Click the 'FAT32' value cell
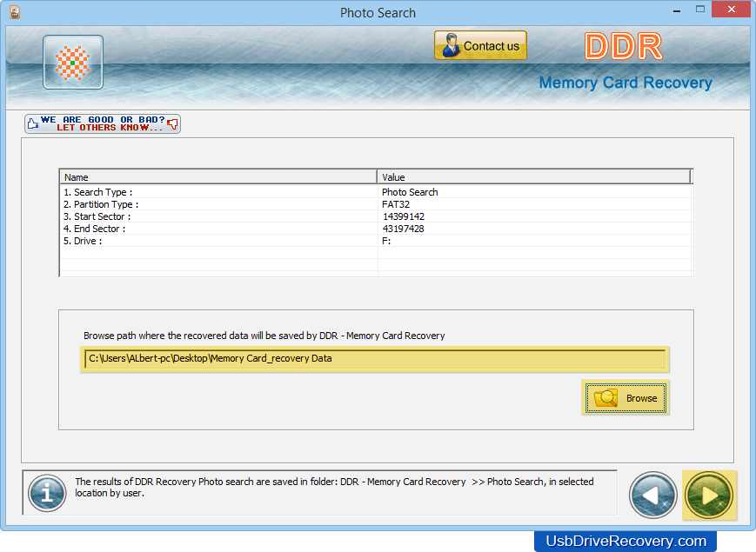Screen dimensions: 756x552 (x=396, y=204)
